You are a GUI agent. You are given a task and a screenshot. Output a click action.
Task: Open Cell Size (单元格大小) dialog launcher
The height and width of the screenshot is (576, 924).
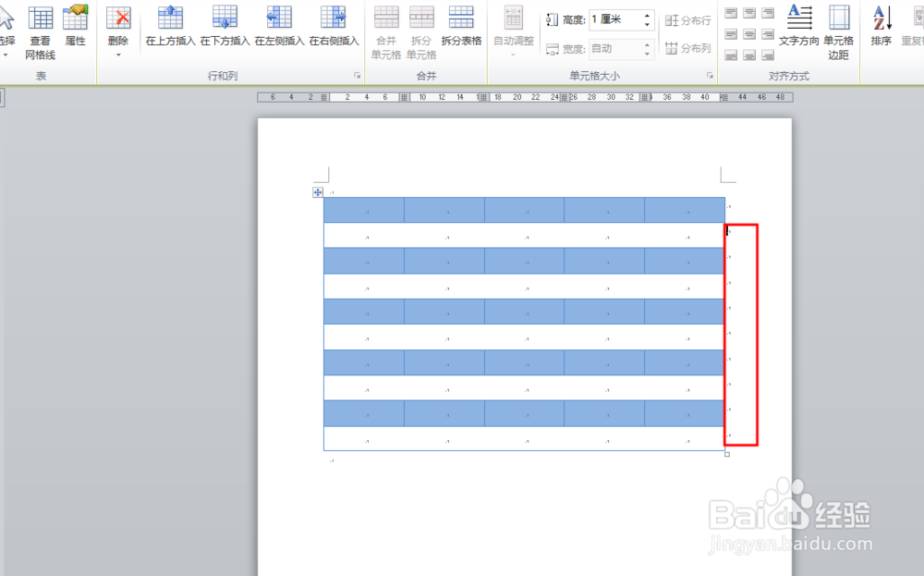click(x=710, y=76)
